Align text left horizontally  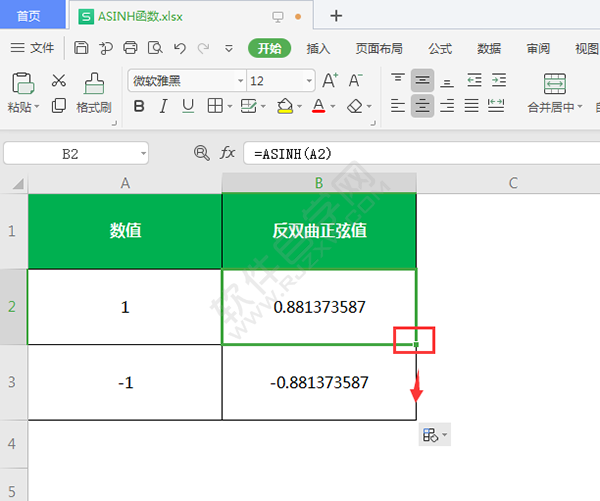coord(398,106)
